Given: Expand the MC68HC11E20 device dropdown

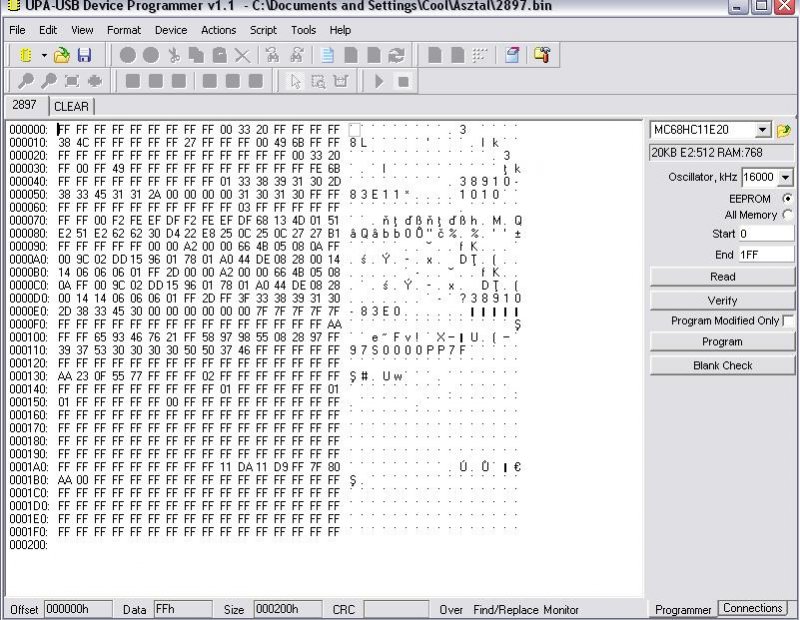Looking at the screenshot, I should point(763,130).
